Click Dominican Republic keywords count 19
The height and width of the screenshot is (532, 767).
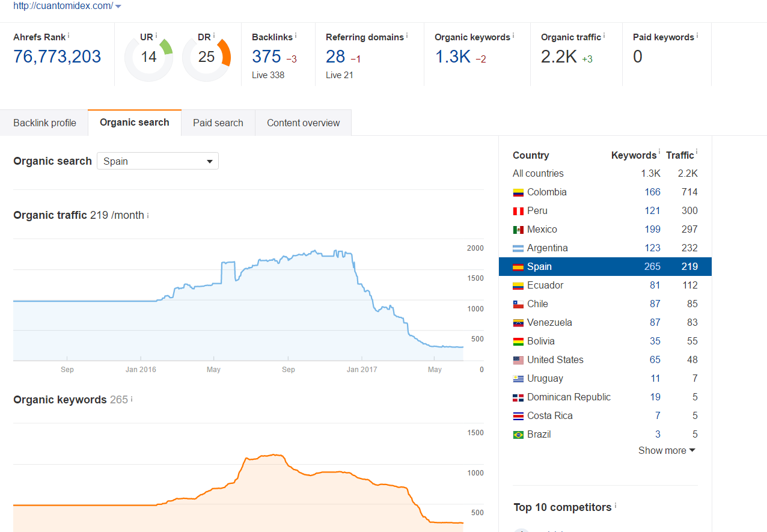655,397
